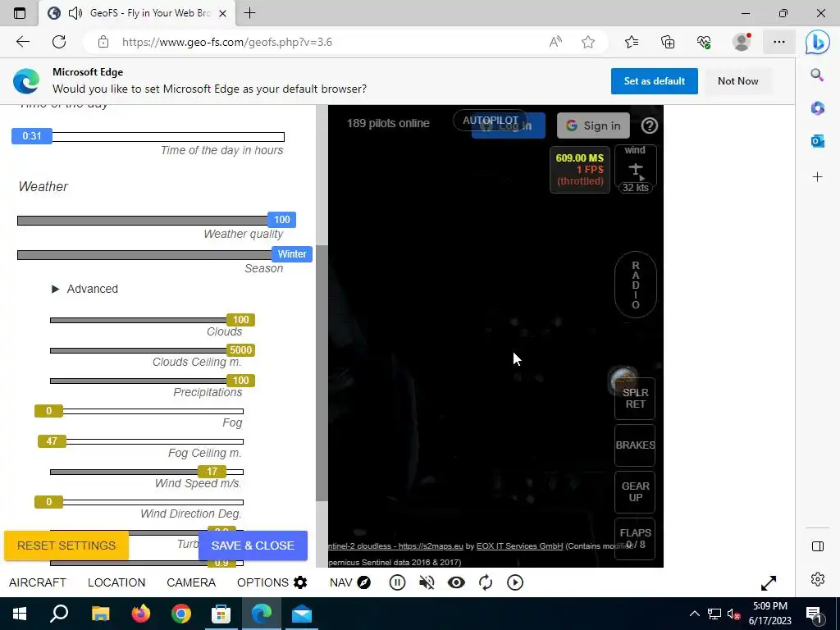Expand the Advanced weather section
The image size is (840, 630).
point(85,289)
